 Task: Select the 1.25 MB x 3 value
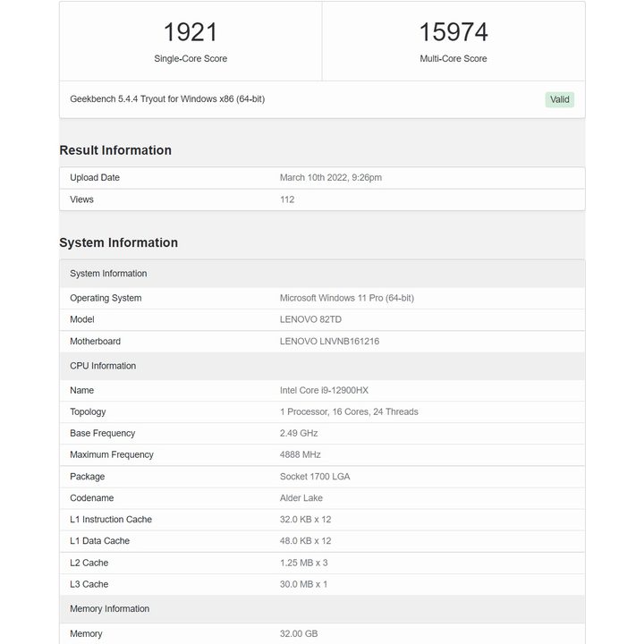(303, 563)
